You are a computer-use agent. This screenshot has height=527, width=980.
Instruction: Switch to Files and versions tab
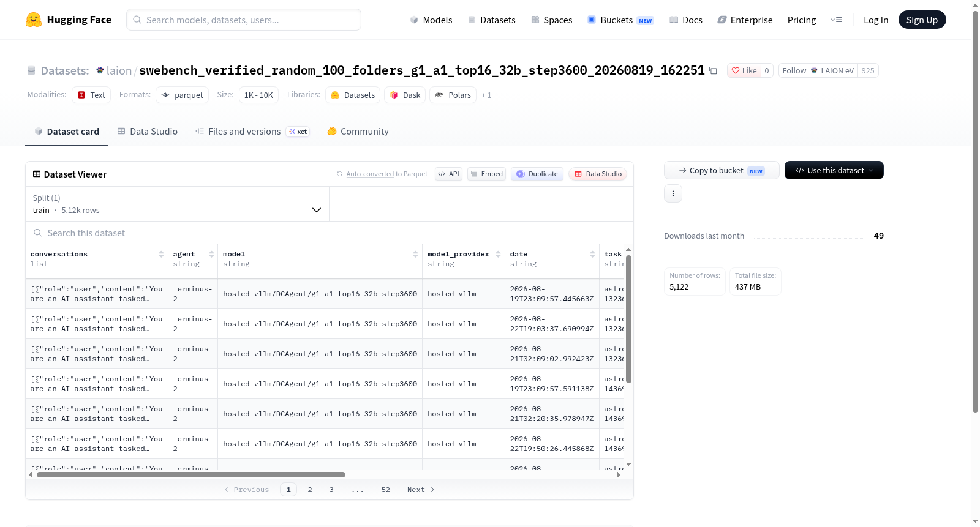pos(252,132)
